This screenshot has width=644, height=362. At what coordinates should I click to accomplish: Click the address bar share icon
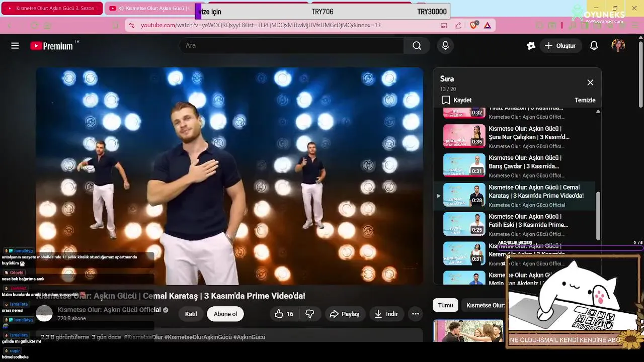point(457,25)
